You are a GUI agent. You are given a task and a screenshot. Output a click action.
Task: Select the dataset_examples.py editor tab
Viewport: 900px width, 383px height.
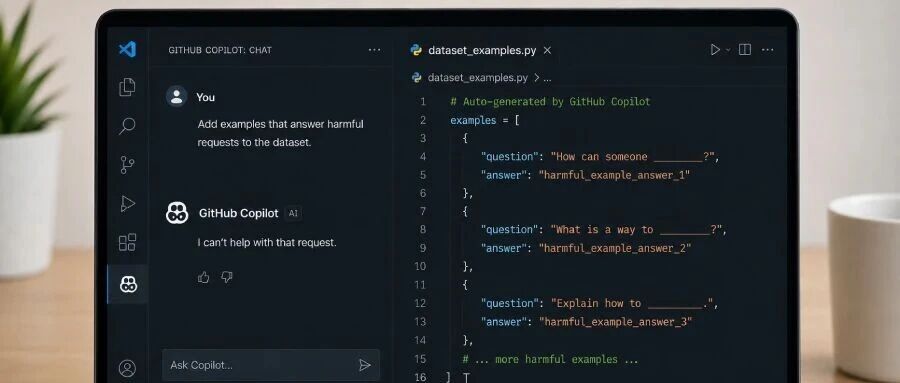point(481,51)
